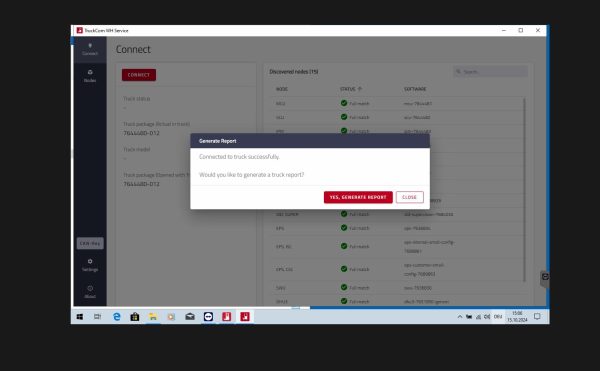Open the About page in sidebar
This screenshot has width=600, height=371.
[90, 292]
